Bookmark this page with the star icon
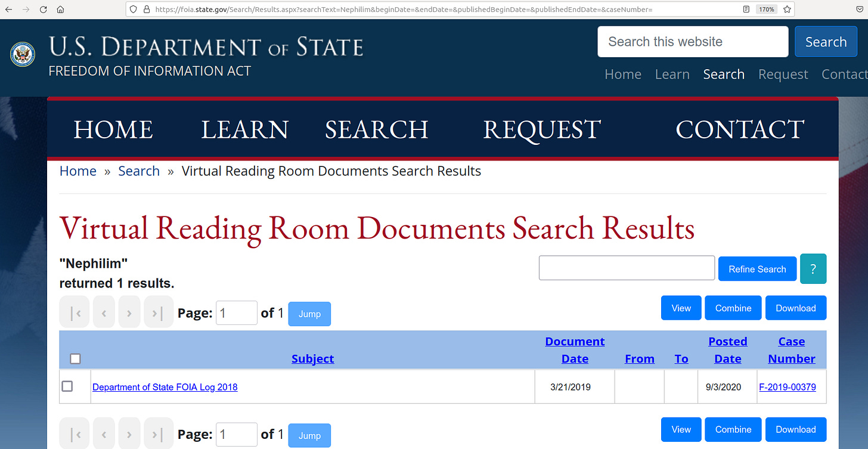The image size is (868, 449). pyautogui.click(x=787, y=10)
